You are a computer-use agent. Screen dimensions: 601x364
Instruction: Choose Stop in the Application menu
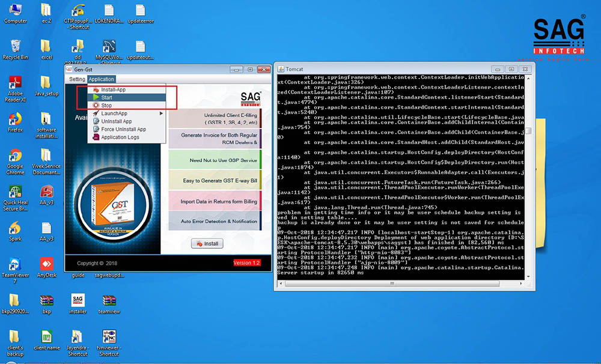point(106,106)
